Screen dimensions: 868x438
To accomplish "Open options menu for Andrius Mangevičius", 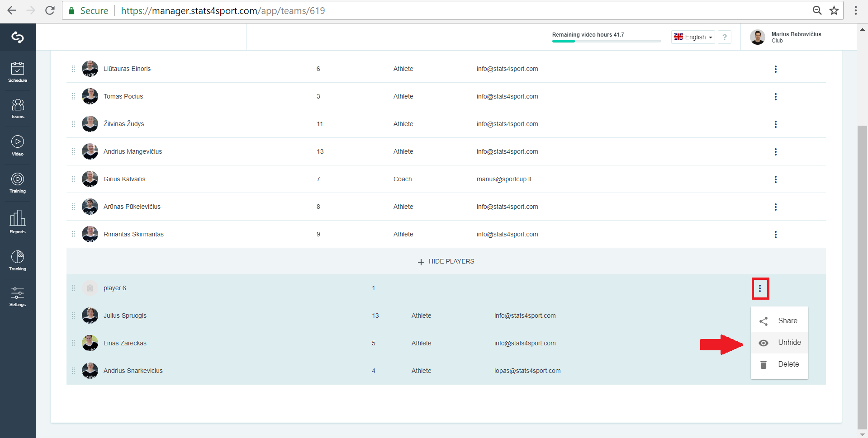I will click(776, 152).
